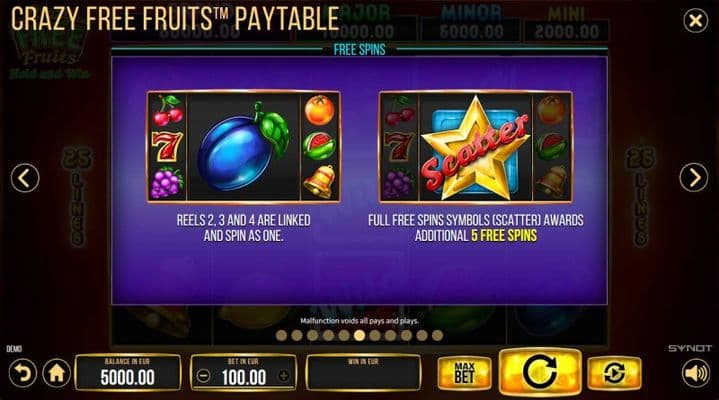The width and height of the screenshot is (719, 400).
Task: Select the seventh paytable page dot
Action: click(375, 336)
